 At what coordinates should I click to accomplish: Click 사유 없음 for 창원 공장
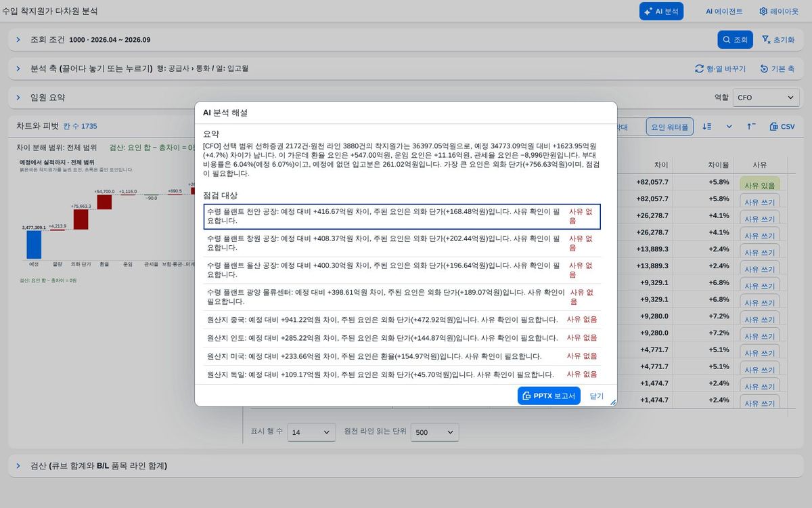click(581, 243)
